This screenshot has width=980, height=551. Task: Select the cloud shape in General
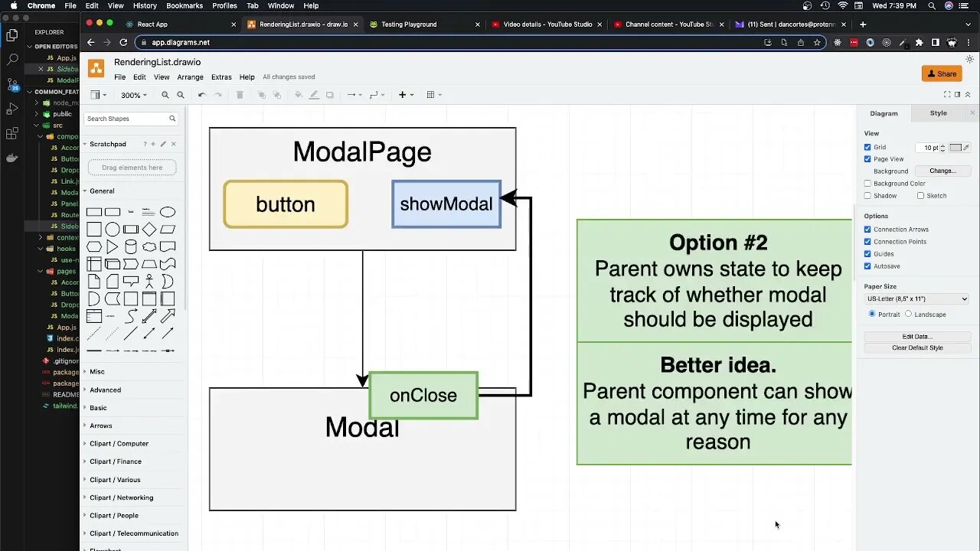pyautogui.click(x=149, y=246)
